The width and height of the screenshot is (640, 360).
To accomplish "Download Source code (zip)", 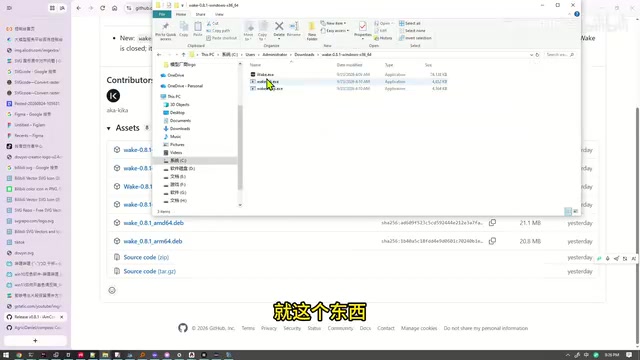I will (x=146, y=257).
